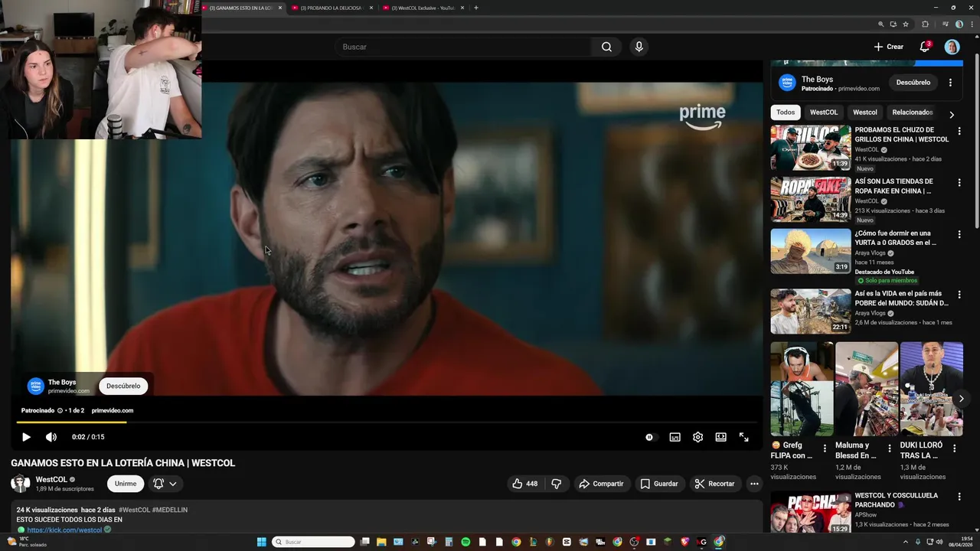Viewport: 980px width, 551px height.
Task: Open options for PROBAMOS EL CHUZO video
Action: pos(959,132)
